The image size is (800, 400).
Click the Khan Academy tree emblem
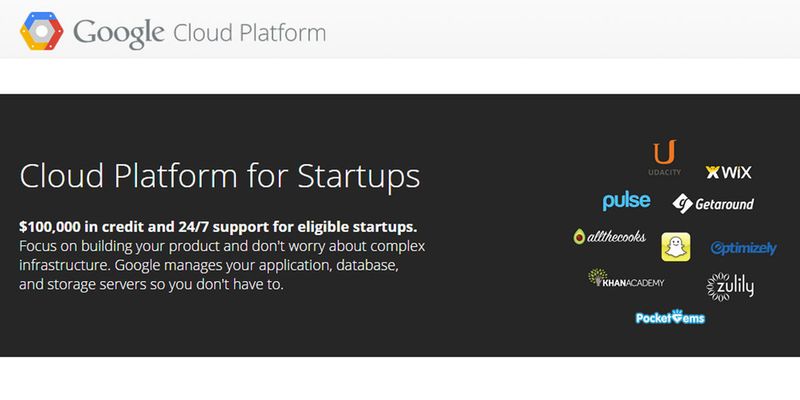(x=597, y=277)
